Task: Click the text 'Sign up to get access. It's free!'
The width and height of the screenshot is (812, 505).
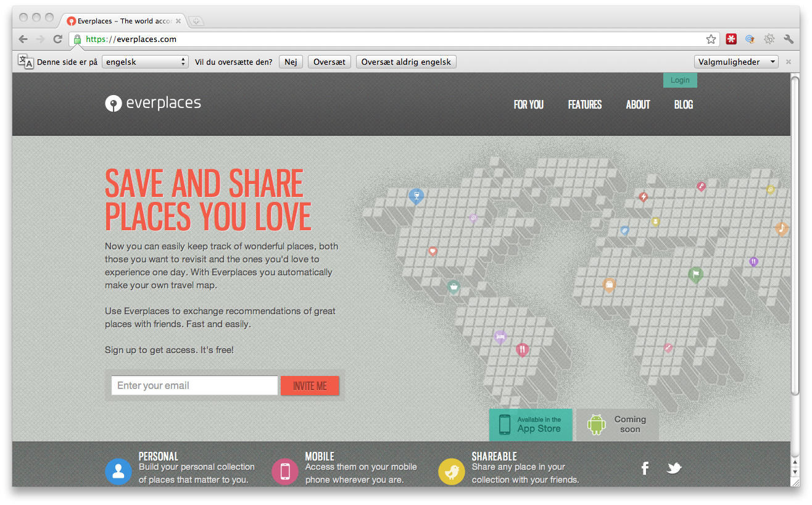Action: click(x=169, y=350)
